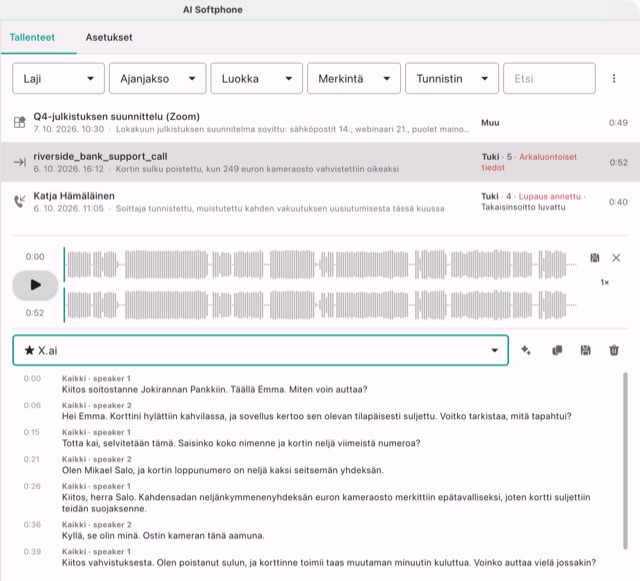Click the 0:49 duration of Q4 recording
This screenshot has height=581, width=640.
click(618, 123)
